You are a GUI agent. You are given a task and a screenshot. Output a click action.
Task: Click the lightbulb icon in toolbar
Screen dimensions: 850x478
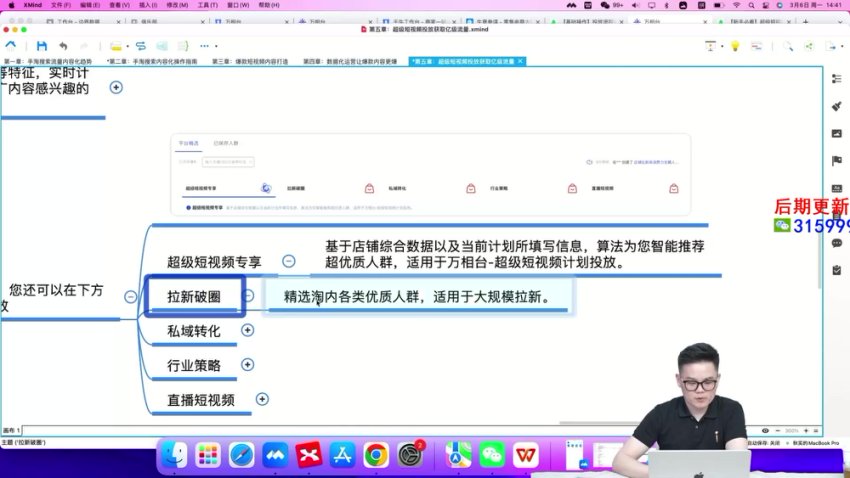(734, 46)
